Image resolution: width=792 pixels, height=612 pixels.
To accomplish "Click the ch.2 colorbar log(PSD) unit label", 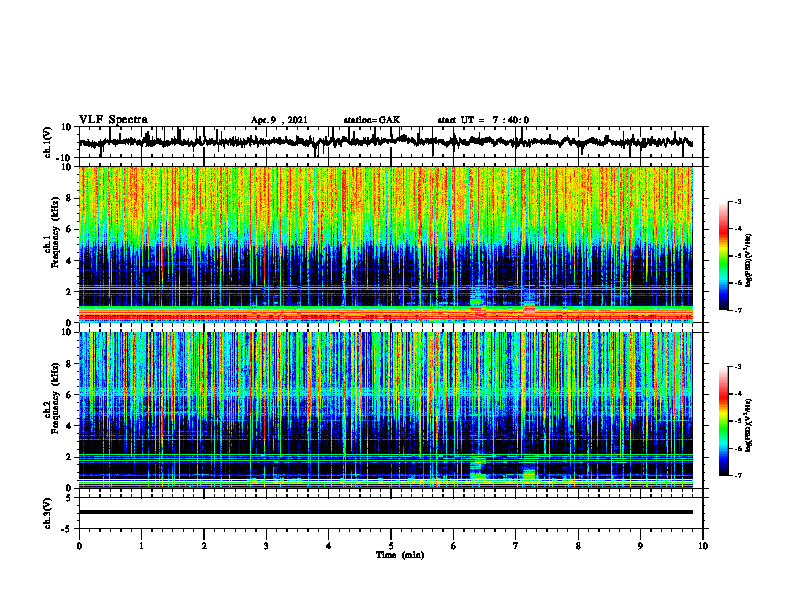I will (749, 425).
